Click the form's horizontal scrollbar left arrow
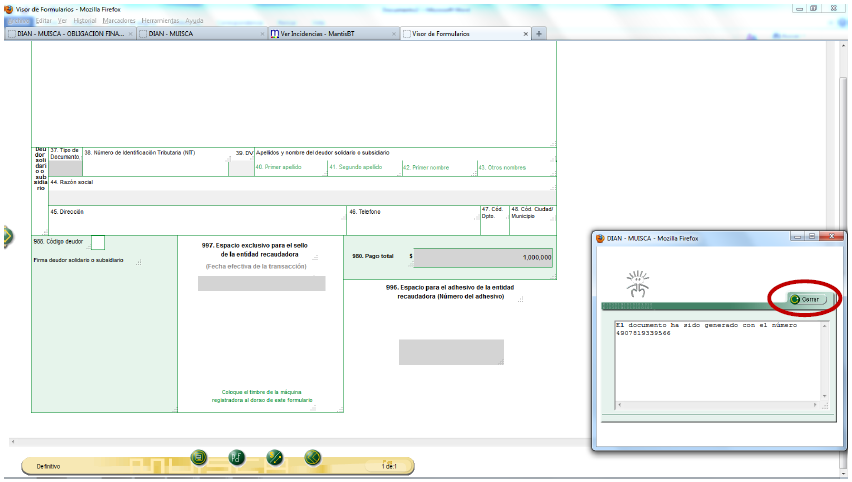The width and height of the screenshot is (852, 482). pyautogui.click(x=13, y=442)
